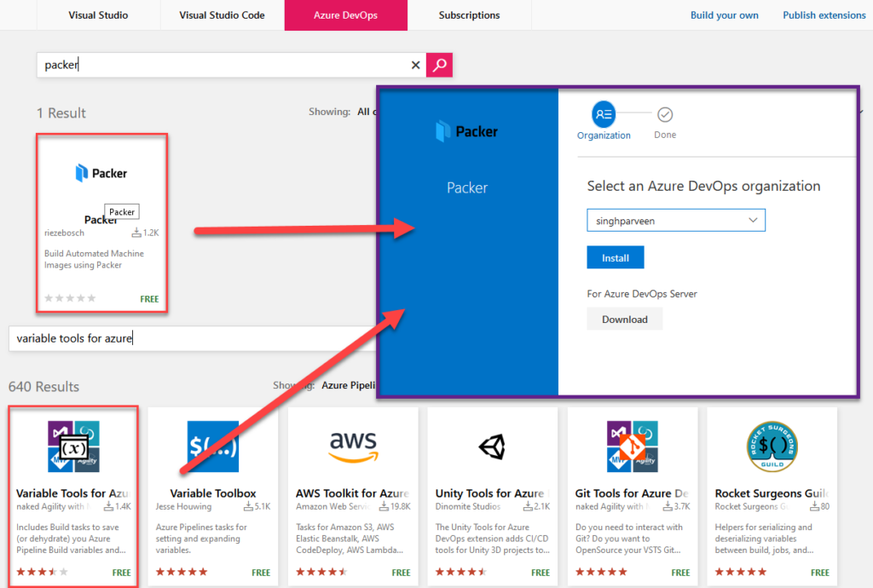Click the Variable Toolbox dollar-sign icon

pyautogui.click(x=212, y=446)
